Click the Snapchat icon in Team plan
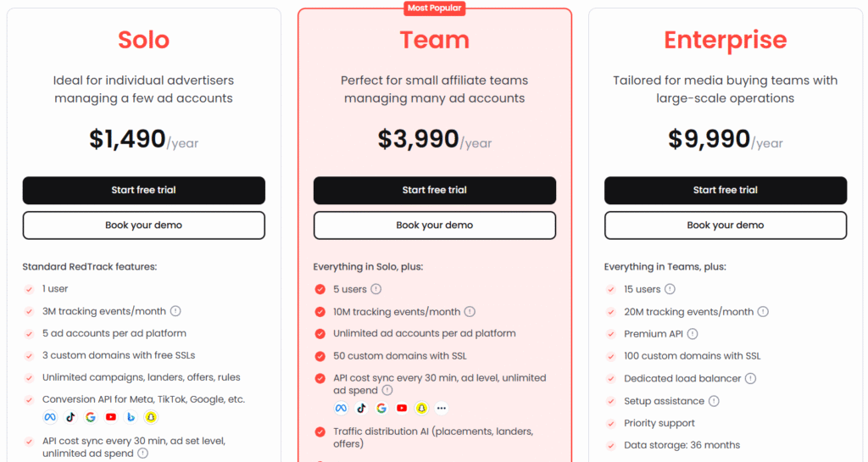 point(421,409)
